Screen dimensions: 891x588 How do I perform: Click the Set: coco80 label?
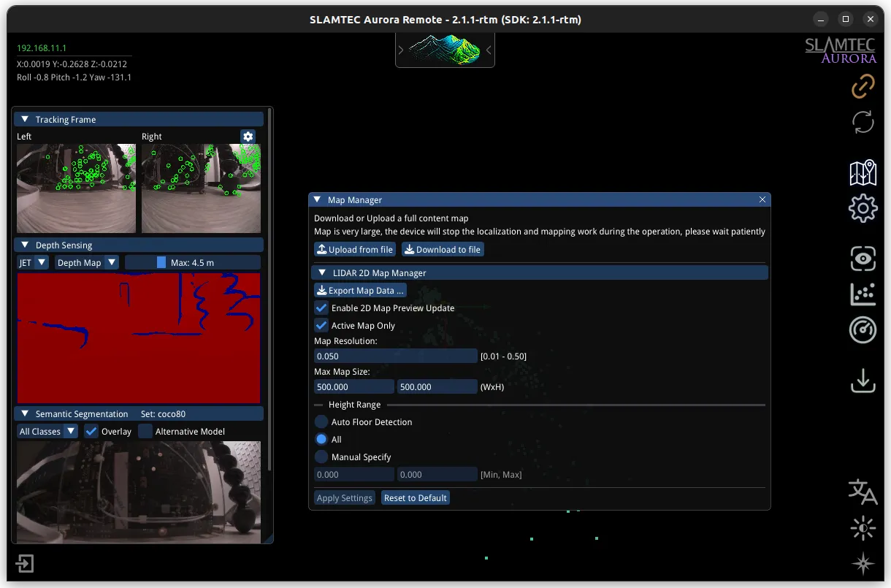click(164, 414)
